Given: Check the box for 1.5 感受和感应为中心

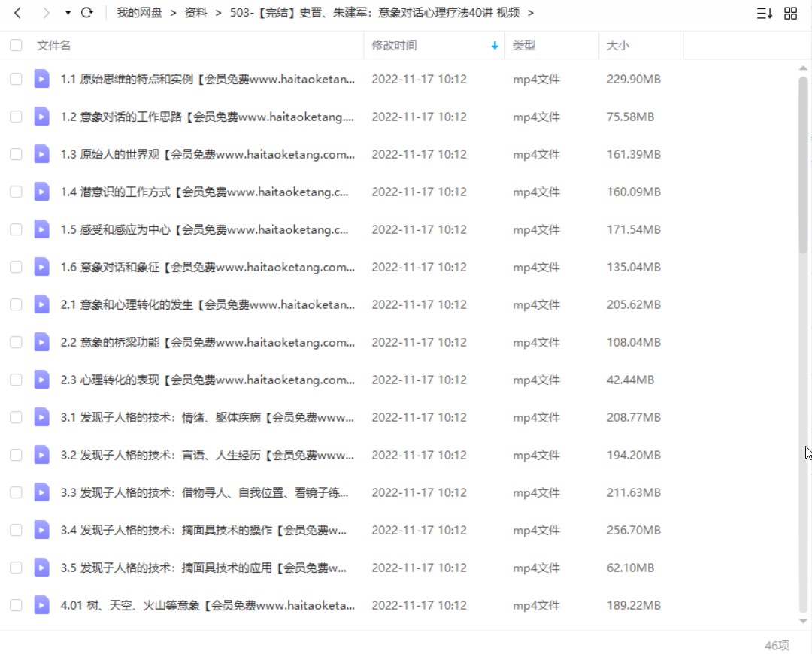Looking at the screenshot, I should click(16, 229).
